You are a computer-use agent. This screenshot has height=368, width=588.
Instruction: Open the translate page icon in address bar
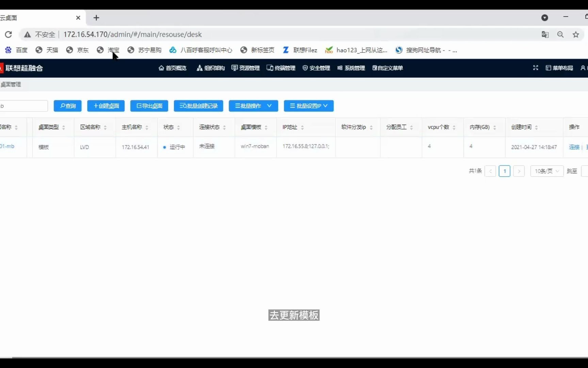pyautogui.click(x=545, y=34)
